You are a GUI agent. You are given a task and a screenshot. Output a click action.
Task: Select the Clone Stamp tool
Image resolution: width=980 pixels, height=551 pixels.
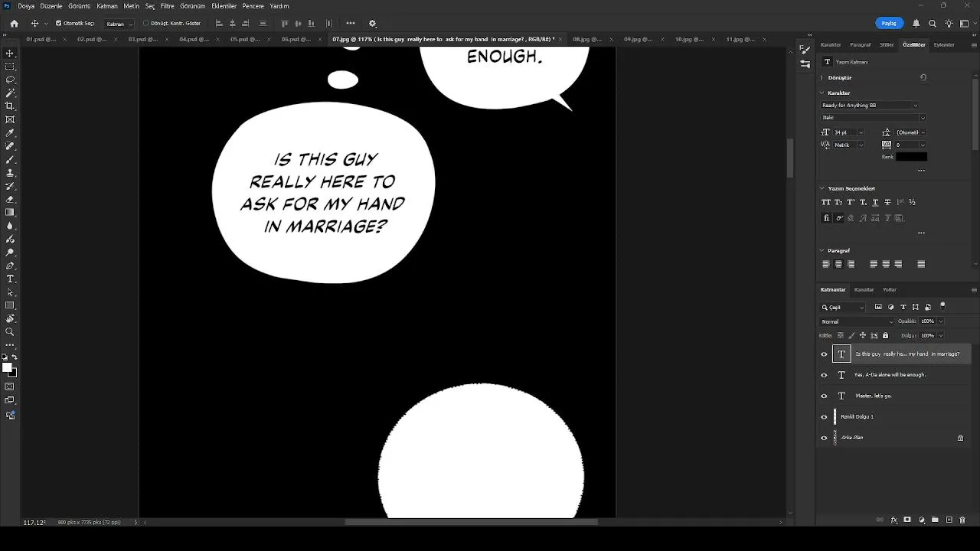pyautogui.click(x=10, y=173)
